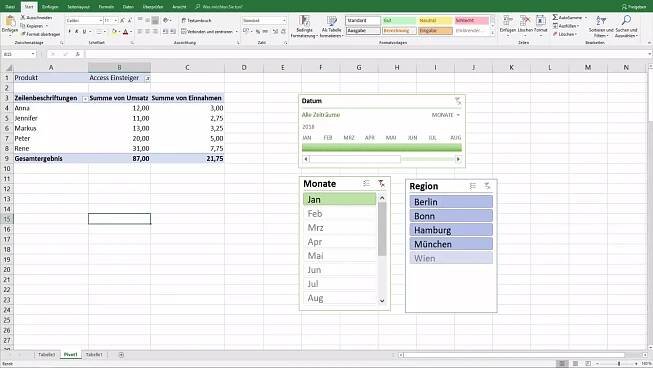This screenshot has width=653, height=368.
Task: Click Verbinden und zentrieren button
Action: point(207,31)
